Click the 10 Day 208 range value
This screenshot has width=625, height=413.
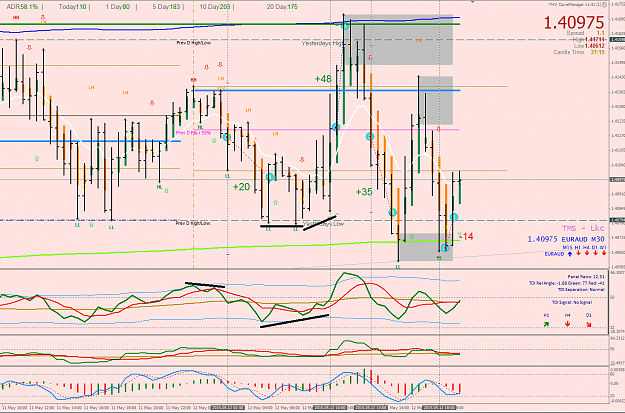pos(214,7)
